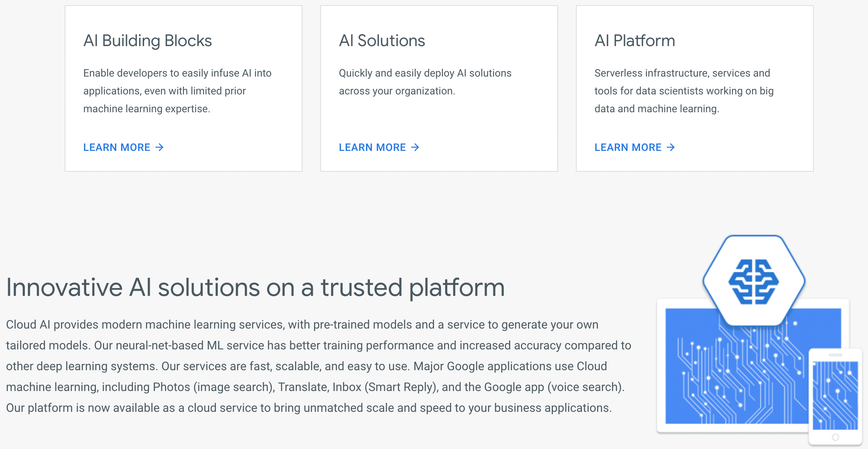Image resolution: width=868 pixels, height=449 pixels.
Task: Click text 'Serverless infrastructure, services and'
Action: pyautogui.click(x=682, y=73)
